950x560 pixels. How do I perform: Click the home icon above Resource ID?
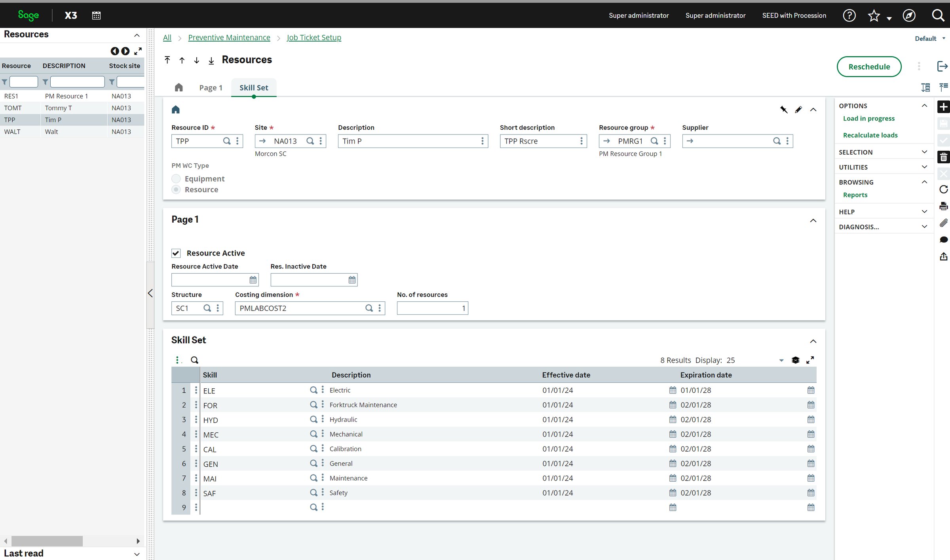point(176,109)
